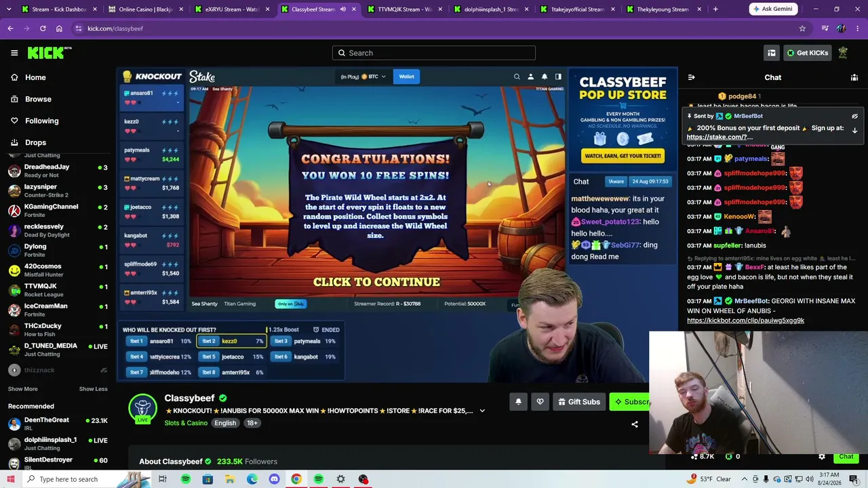Switch to the eXiRYU Stream tab
This screenshot has height=488, width=868.
[x=231, y=9]
